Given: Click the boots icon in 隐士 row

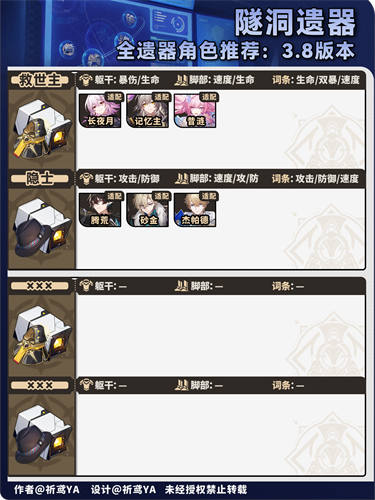Looking at the screenshot, I should point(181,179).
